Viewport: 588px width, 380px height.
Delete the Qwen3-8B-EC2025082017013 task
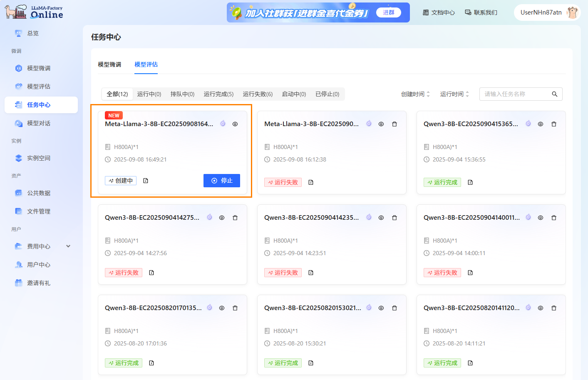pos(235,308)
